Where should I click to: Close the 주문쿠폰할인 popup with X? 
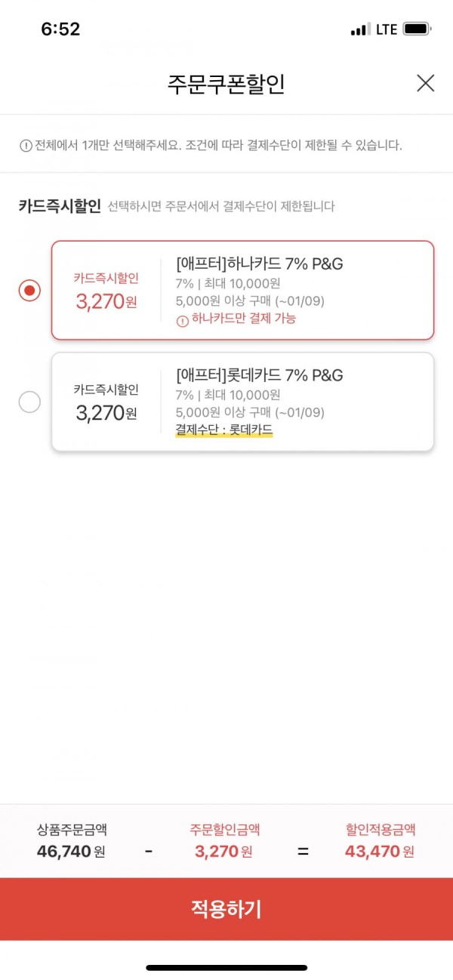tap(426, 83)
